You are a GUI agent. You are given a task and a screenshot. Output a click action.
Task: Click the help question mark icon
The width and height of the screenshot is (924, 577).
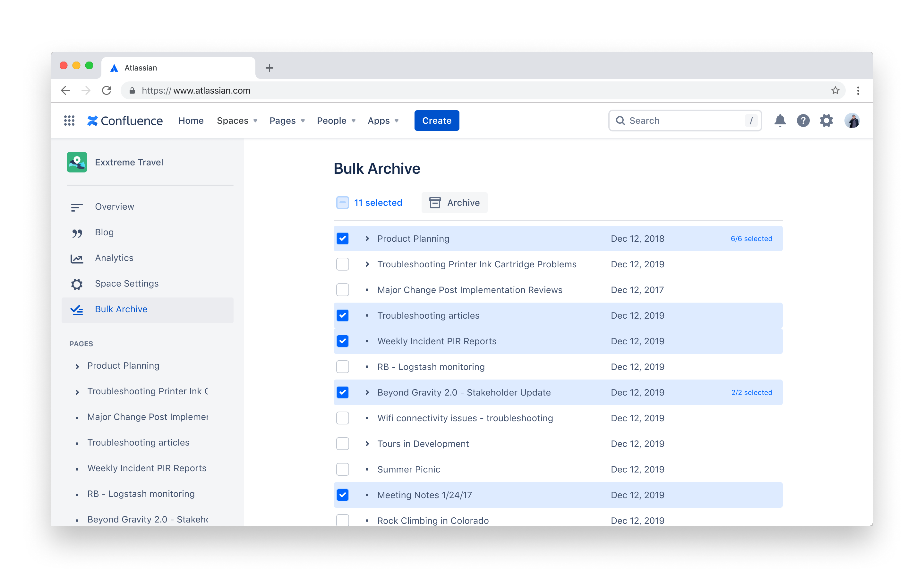tap(803, 120)
